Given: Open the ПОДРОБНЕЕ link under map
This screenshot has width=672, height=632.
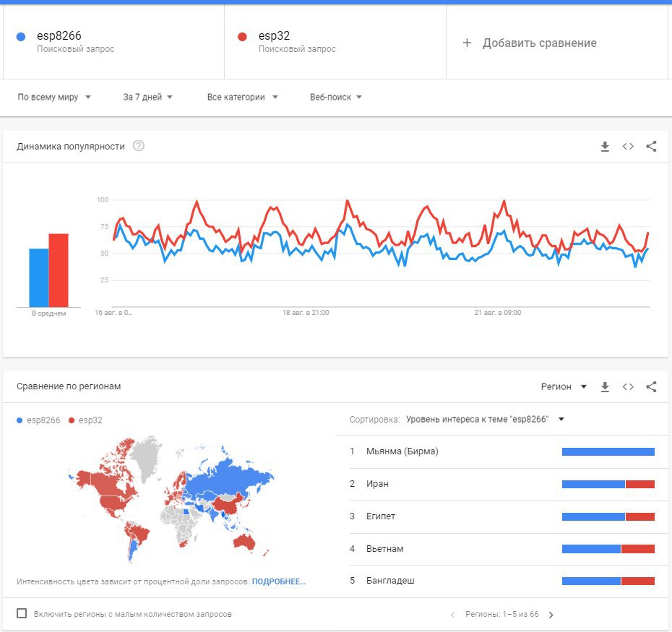Looking at the screenshot, I should coord(279,581).
